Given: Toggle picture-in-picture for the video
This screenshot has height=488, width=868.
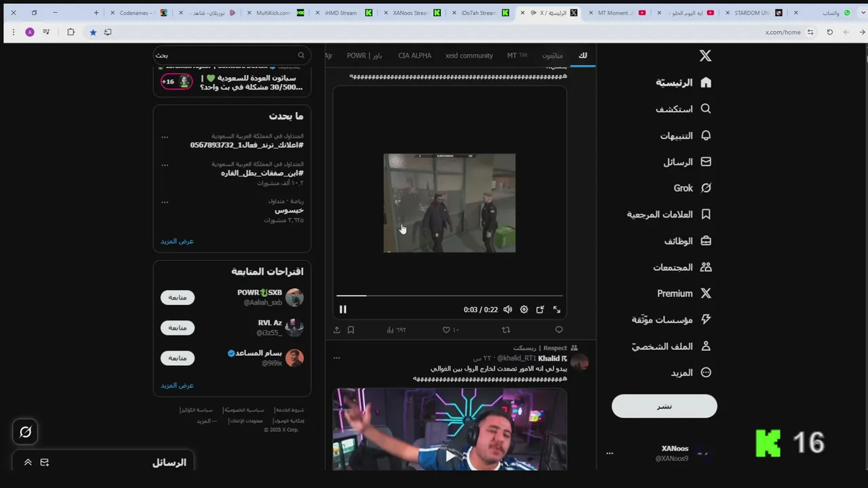Looking at the screenshot, I should pyautogui.click(x=540, y=310).
